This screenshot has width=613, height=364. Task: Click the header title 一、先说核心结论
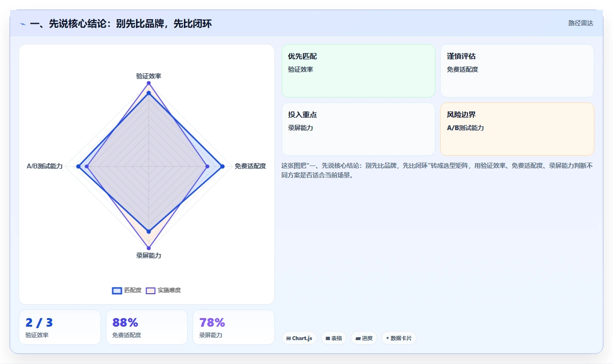tap(121, 23)
